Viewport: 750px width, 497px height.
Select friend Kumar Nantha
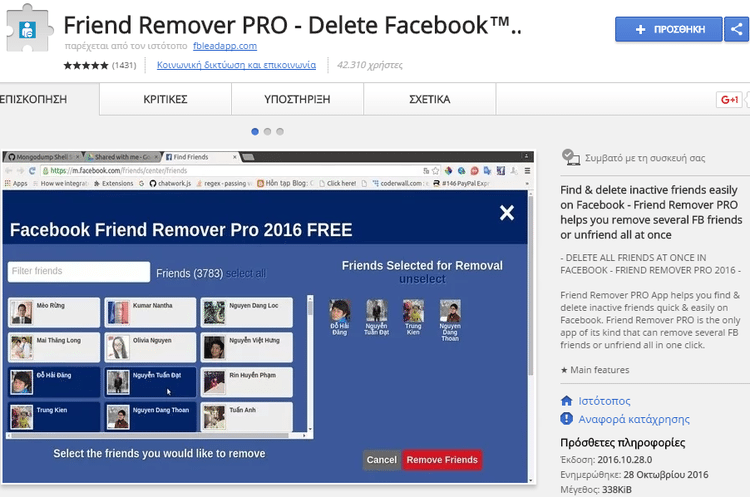point(150,312)
